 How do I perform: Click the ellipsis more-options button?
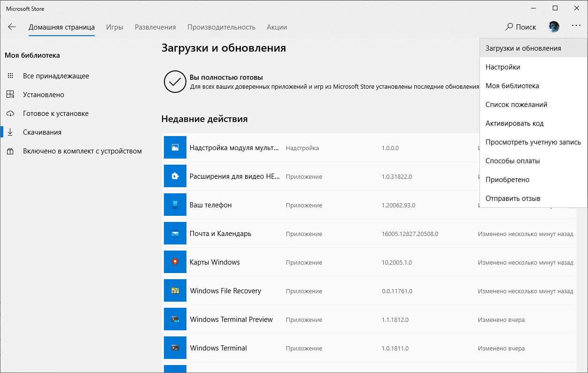[x=576, y=27]
